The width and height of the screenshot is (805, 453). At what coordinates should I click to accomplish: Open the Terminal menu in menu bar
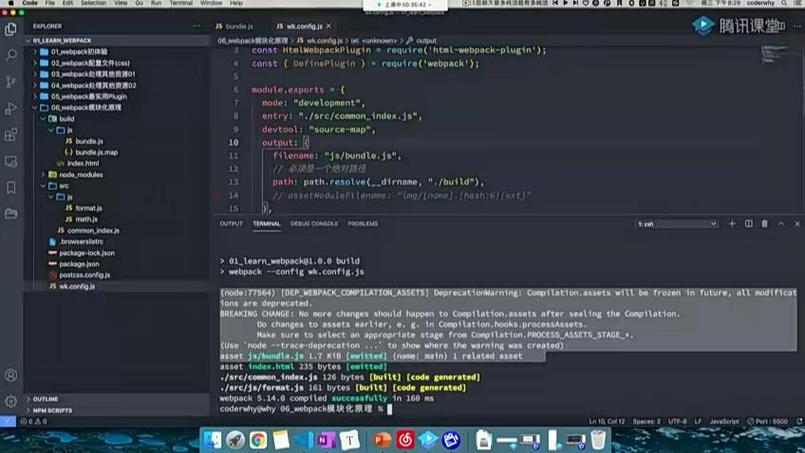[x=181, y=3]
